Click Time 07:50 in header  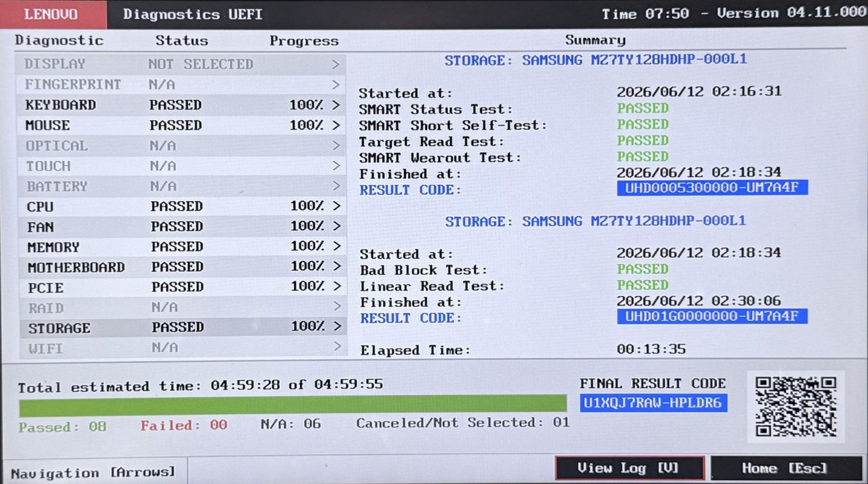point(646,14)
